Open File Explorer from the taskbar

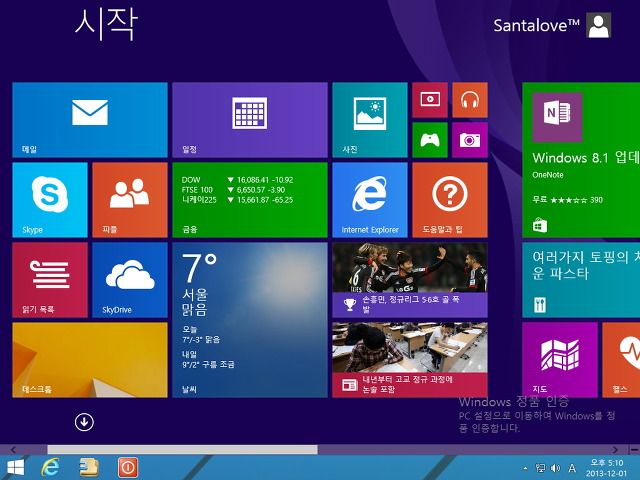pos(89,467)
